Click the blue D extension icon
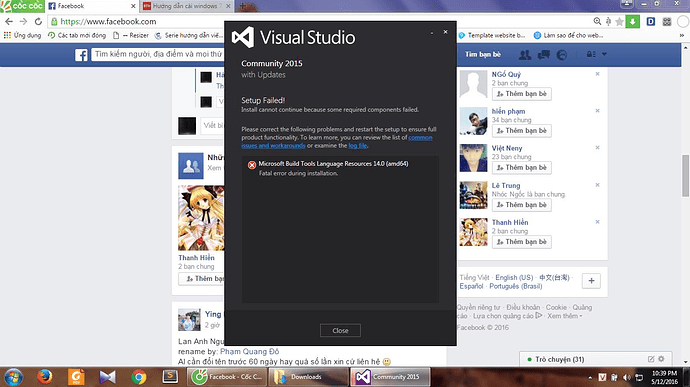 651,21
